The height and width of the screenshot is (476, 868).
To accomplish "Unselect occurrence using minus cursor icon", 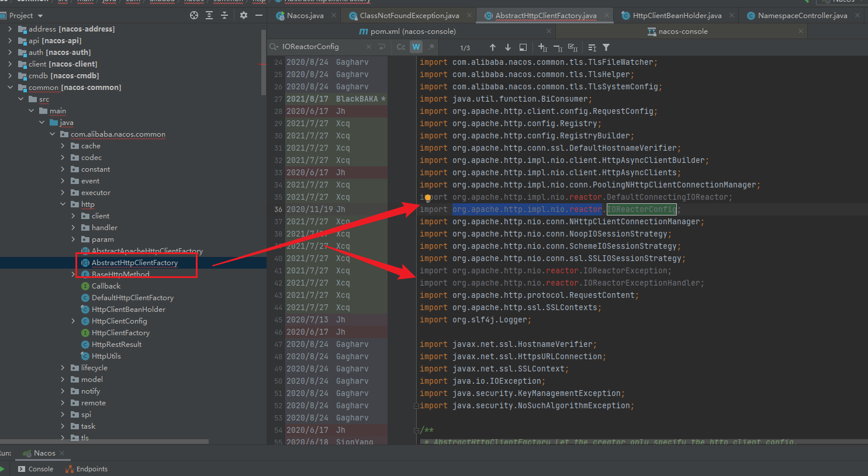I will click(x=558, y=47).
